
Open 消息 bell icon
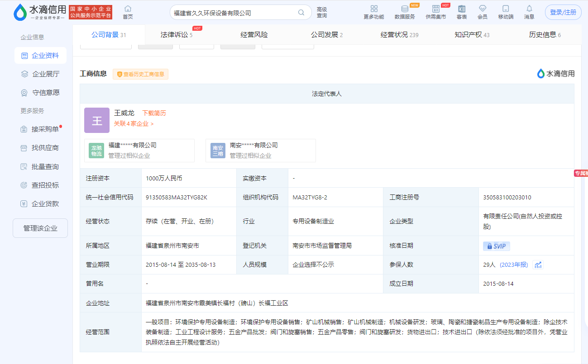[529, 9]
